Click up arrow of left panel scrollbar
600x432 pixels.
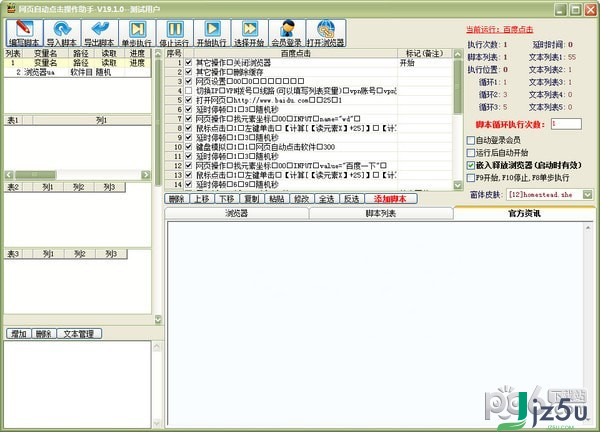point(158,53)
